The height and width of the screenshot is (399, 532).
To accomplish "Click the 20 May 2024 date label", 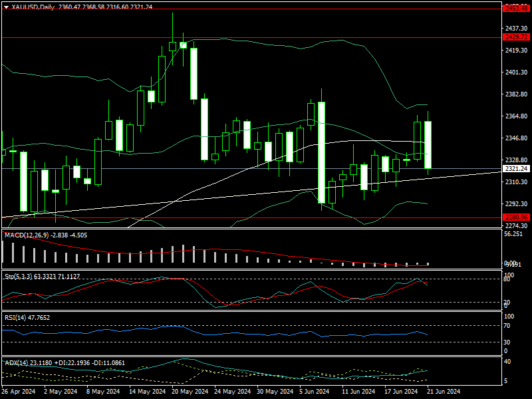I will (x=190, y=392).
